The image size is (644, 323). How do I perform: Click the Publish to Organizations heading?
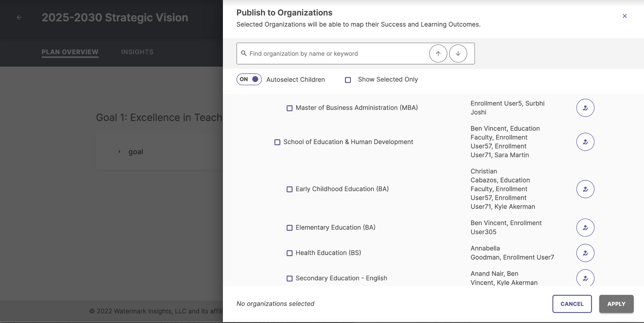[x=284, y=13]
